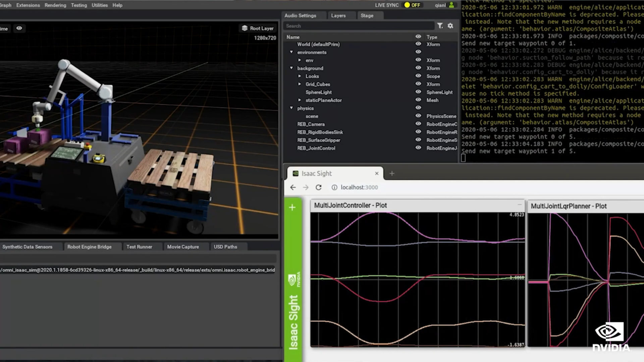644x362 pixels.
Task: Open Stage panel settings via the gear icon
Action: [x=450, y=26]
